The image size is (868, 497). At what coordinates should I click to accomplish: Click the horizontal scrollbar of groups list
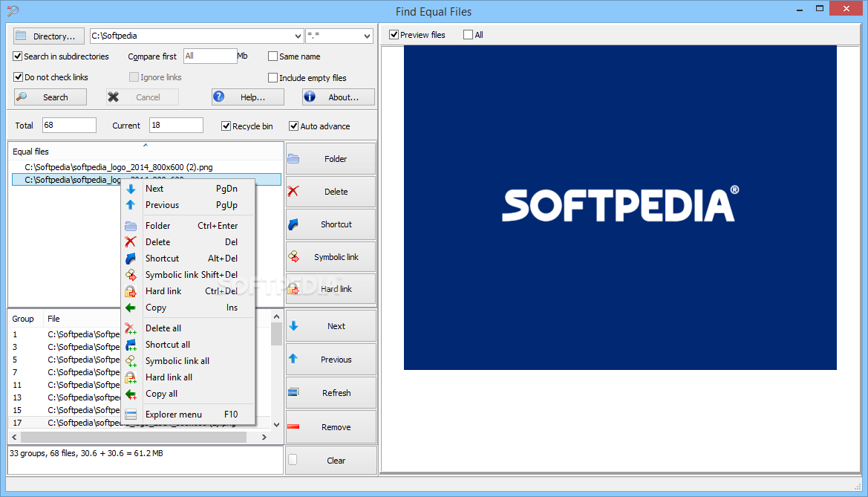(x=134, y=437)
